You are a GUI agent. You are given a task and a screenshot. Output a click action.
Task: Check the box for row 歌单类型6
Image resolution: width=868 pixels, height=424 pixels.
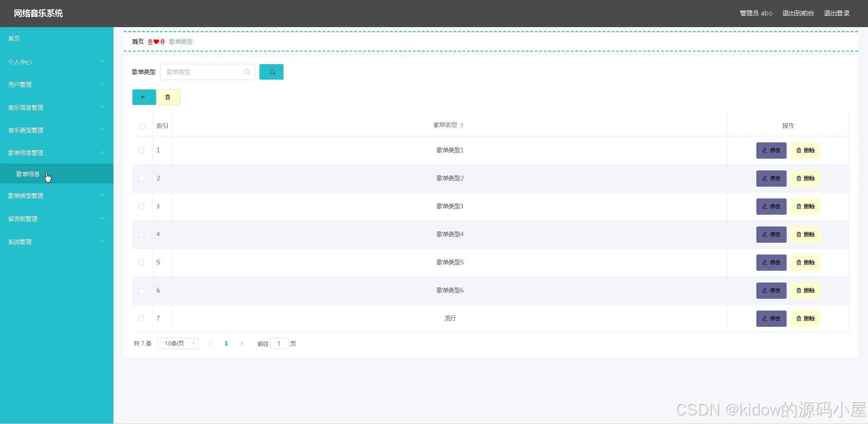(142, 291)
